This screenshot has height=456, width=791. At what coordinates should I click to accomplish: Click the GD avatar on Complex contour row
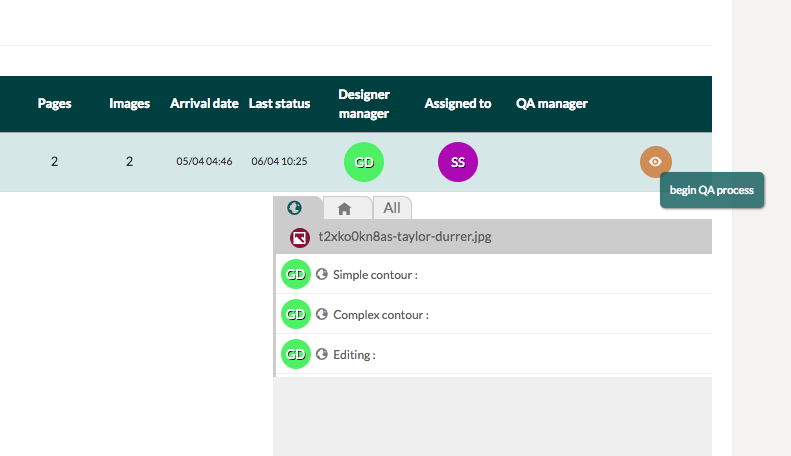[x=296, y=314]
